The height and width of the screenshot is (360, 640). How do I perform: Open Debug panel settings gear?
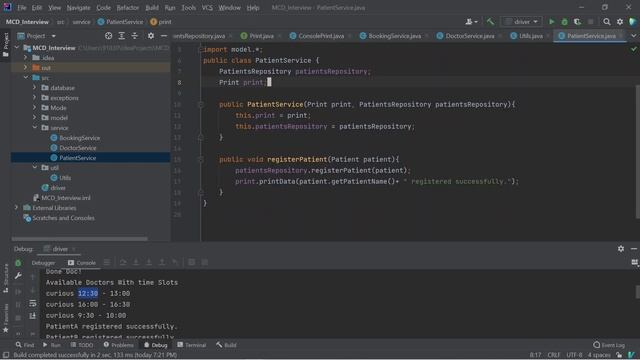click(x=621, y=249)
